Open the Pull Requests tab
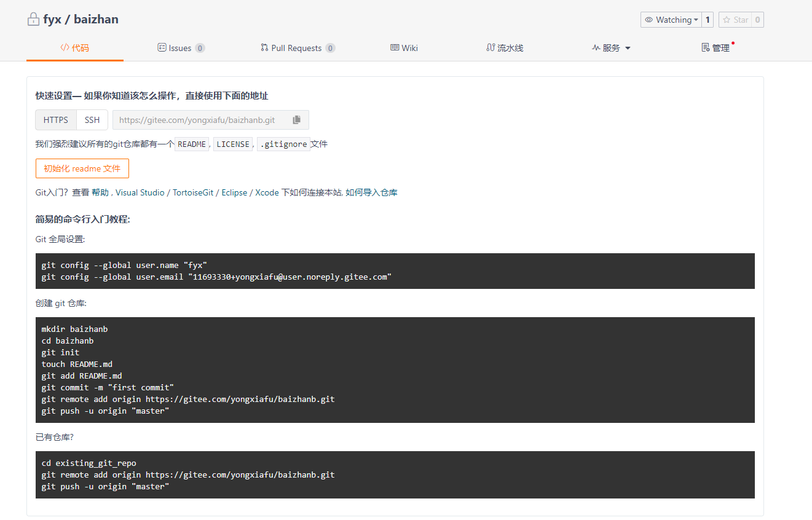Viewport: 812px width, 520px height. pyautogui.click(x=298, y=48)
